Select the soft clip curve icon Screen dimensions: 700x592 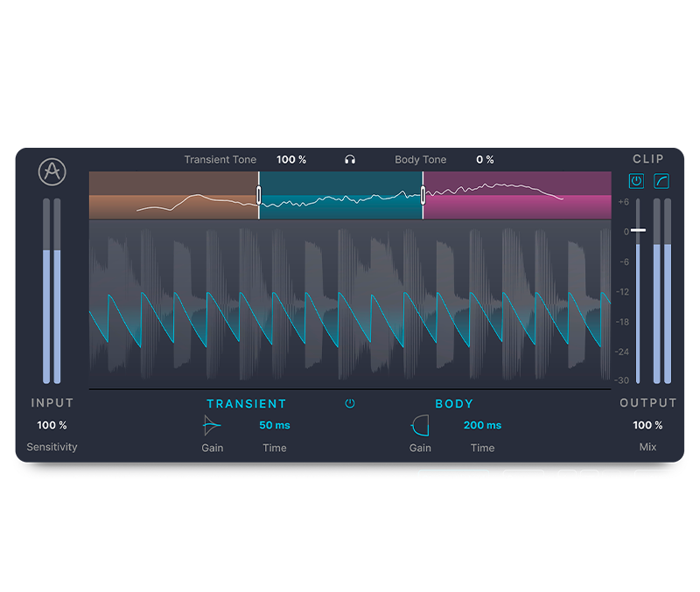pyautogui.click(x=661, y=181)
